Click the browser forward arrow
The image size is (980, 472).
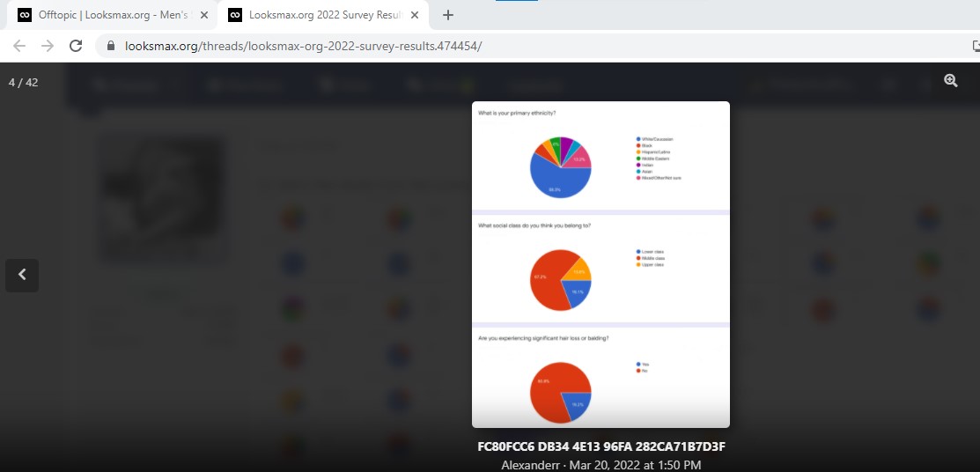[x=48, y=46]
